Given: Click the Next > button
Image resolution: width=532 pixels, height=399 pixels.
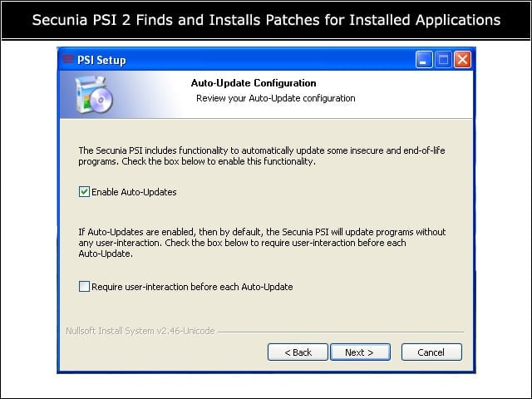Looking at the screenshot, I should coord(360,352).
